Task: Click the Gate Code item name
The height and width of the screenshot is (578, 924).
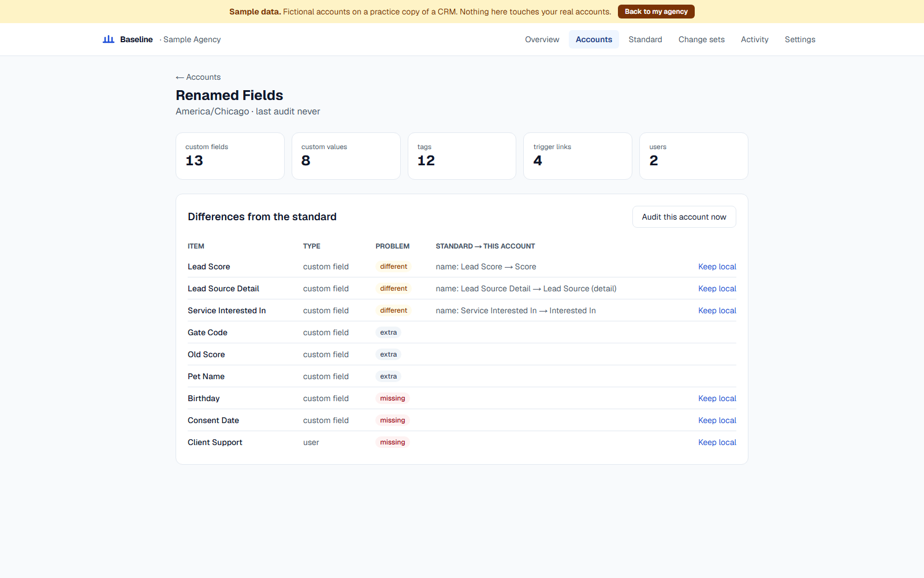Action: pyautogui.click(x=207, y=332)
